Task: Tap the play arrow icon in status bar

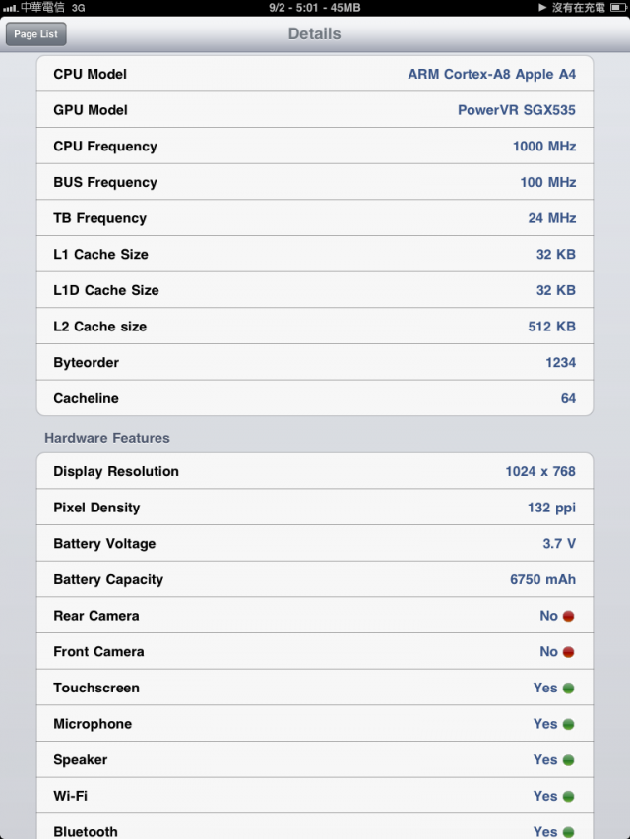Action: pyautogui.click(x=542, y=8)
